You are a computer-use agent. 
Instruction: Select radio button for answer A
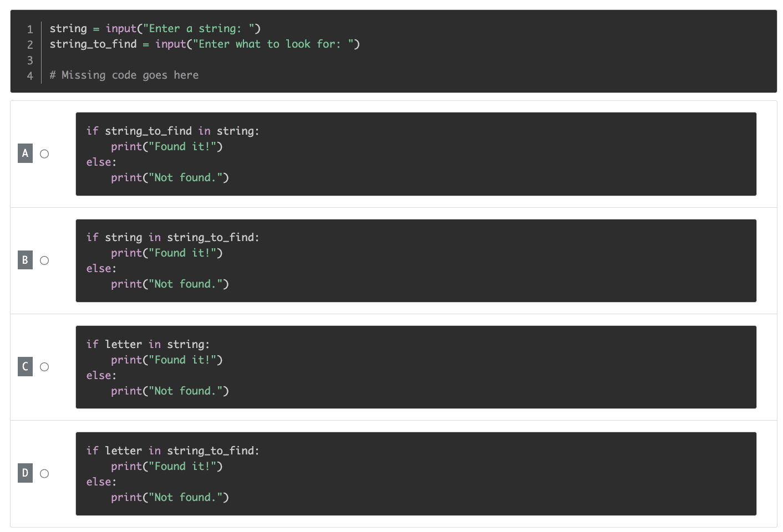(44, 154)
